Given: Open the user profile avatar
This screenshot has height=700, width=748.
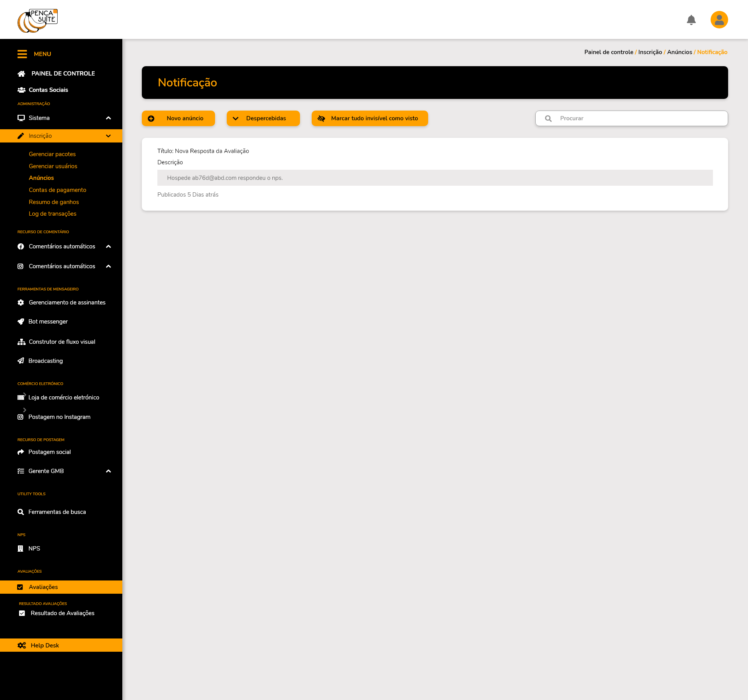Looking at the screenshot, I should coord(719,20).
